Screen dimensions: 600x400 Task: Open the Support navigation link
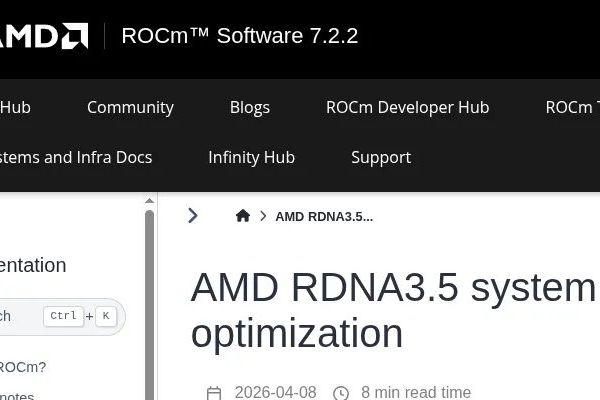pyautogui.click(x=381, y=157)
